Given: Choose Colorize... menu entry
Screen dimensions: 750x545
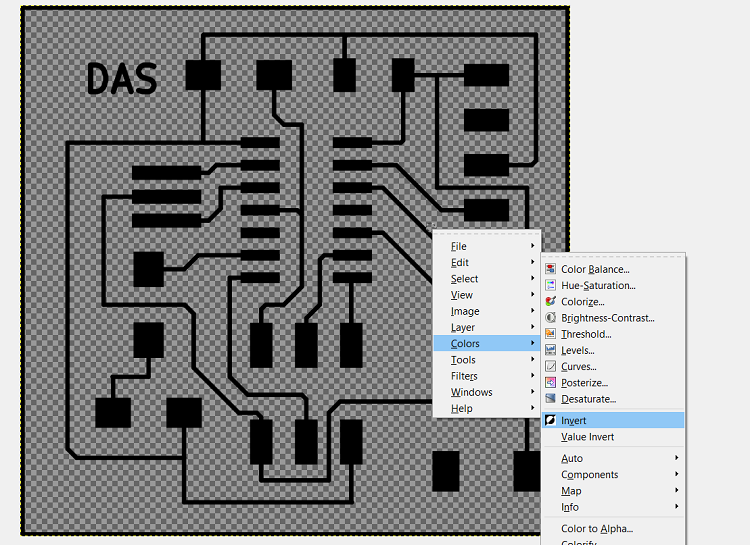Looking at the screenshot, I should (x=614, y=302).
